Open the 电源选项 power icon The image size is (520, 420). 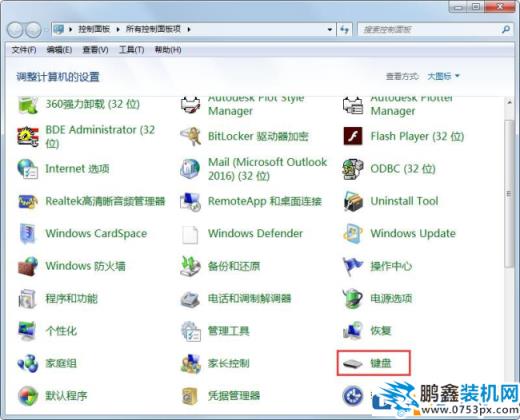[x=353, y=298]
